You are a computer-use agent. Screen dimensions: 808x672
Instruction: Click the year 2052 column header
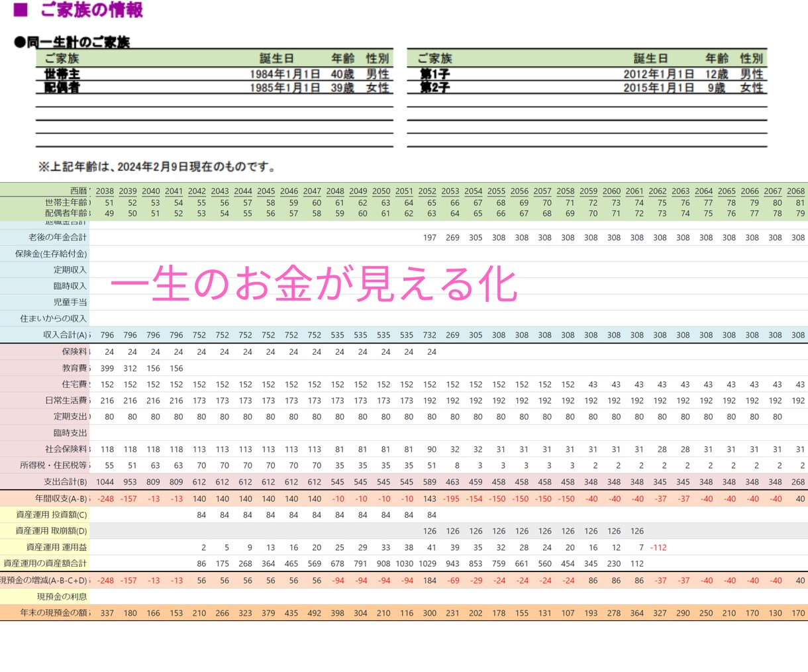tap(427, 191)
